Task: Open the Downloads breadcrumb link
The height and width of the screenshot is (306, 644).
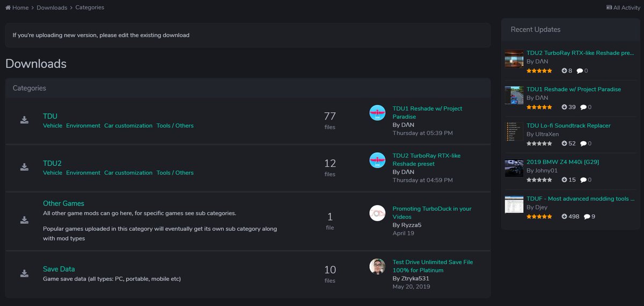Action: pos(52,8)
